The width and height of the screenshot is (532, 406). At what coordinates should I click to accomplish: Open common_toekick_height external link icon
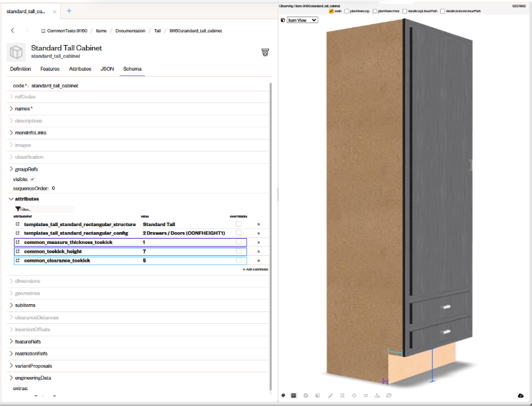click(18, 251)
